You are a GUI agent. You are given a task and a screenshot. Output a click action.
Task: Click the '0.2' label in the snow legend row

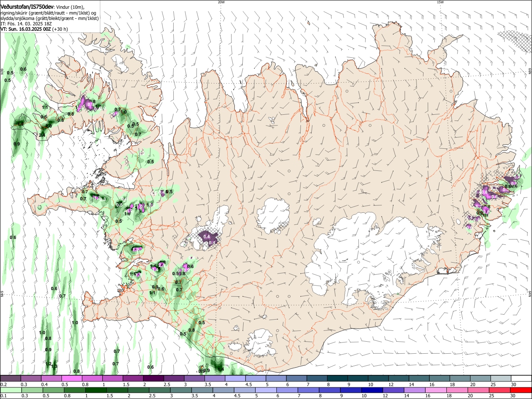click(3, 384)
